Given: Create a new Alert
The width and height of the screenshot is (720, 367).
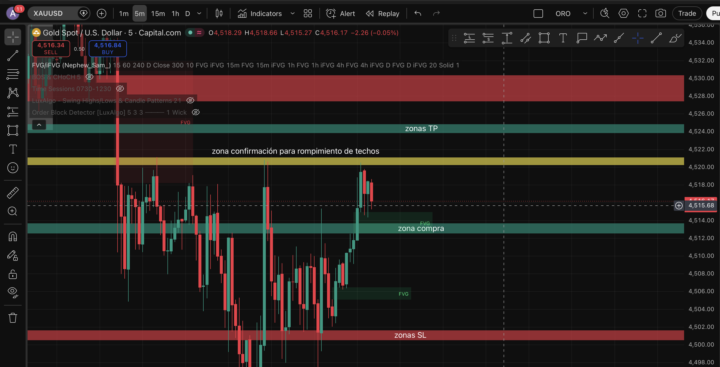Looking at the screenshot, I should click(x=340, y=13).
